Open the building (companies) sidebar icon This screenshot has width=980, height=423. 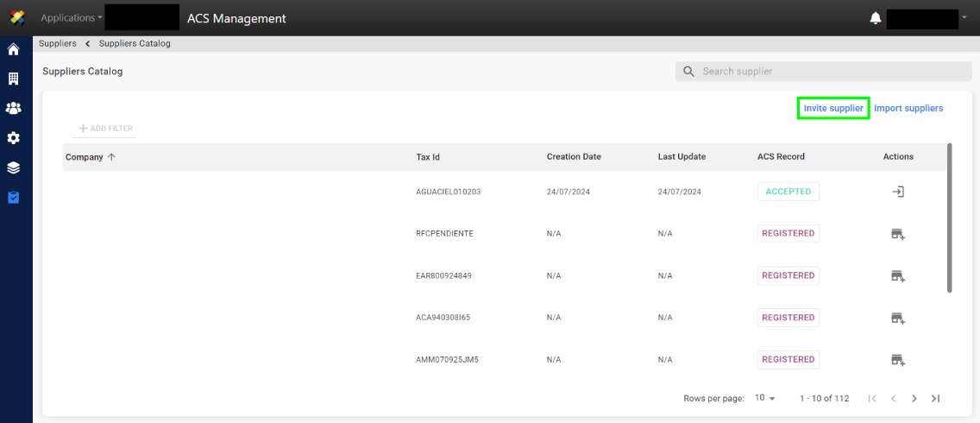13,79
